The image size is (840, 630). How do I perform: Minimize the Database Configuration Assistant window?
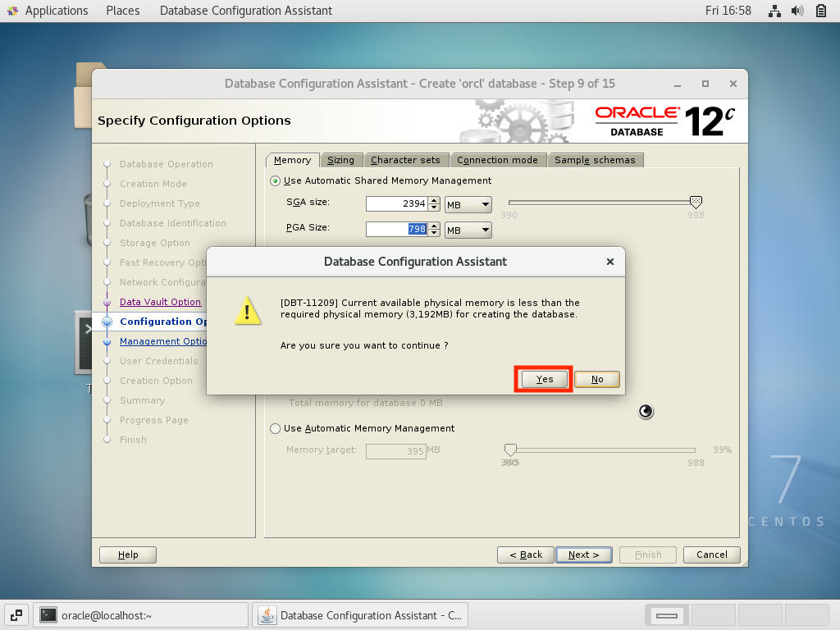click(678, 84)
